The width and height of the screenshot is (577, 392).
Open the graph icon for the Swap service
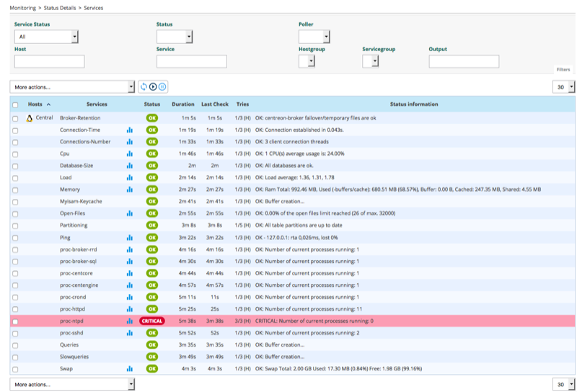click(130, 369)
